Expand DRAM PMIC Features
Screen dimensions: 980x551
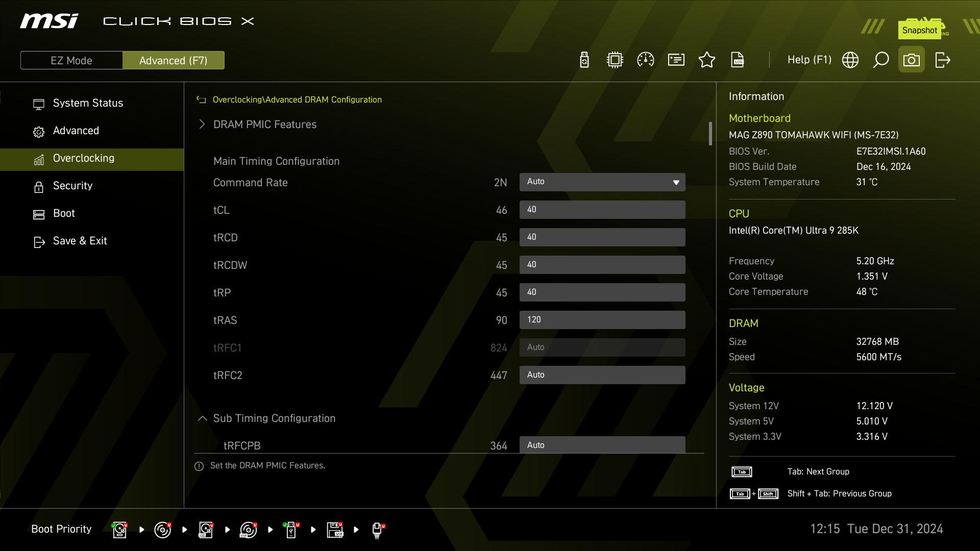pos(264,124)
